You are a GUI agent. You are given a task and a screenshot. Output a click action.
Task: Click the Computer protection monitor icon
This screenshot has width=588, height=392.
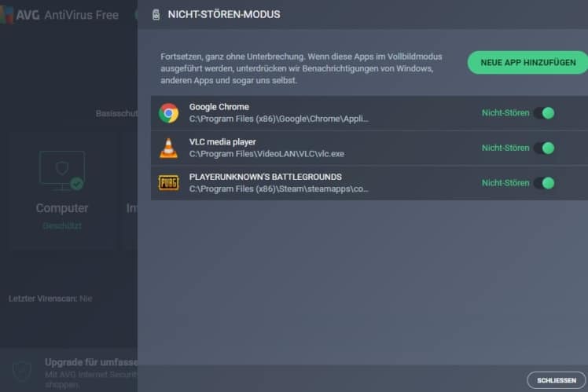[62, 170]
